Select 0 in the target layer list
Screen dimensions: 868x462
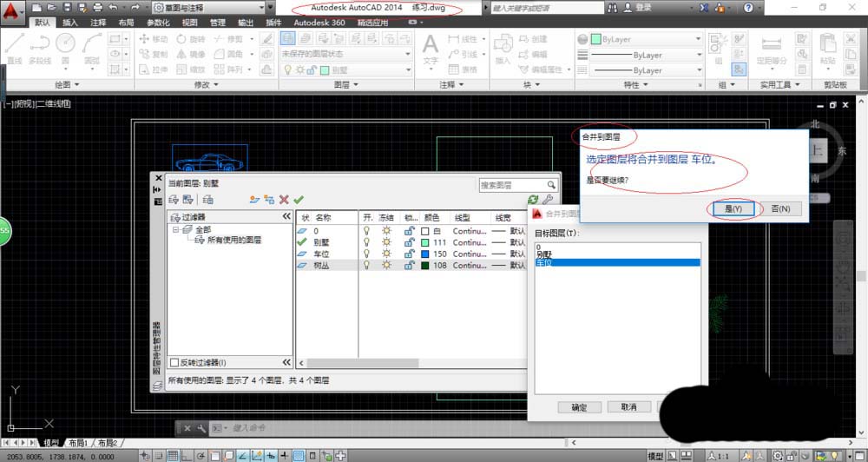[x=618, y=247]
